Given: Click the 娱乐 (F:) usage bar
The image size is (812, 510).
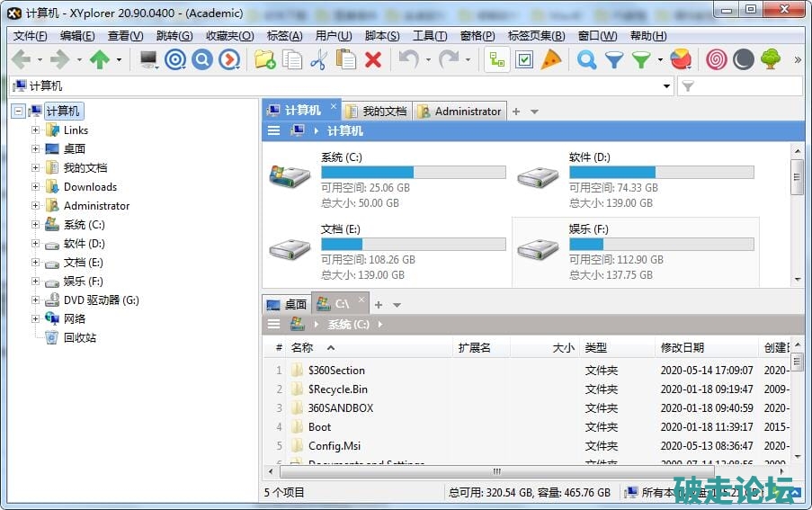Looking at the screenshot, I should 661,244.
